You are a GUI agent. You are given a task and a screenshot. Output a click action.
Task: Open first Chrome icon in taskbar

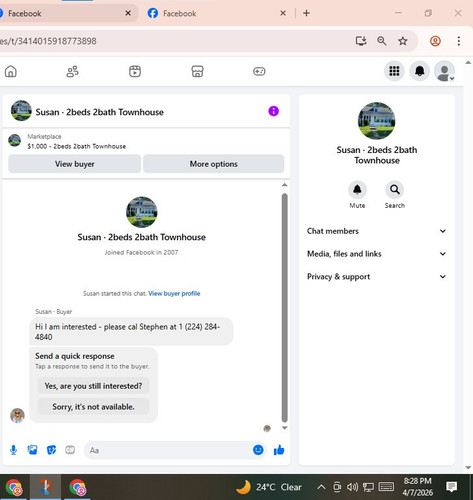pyautogui.click(x=14, y=487)
